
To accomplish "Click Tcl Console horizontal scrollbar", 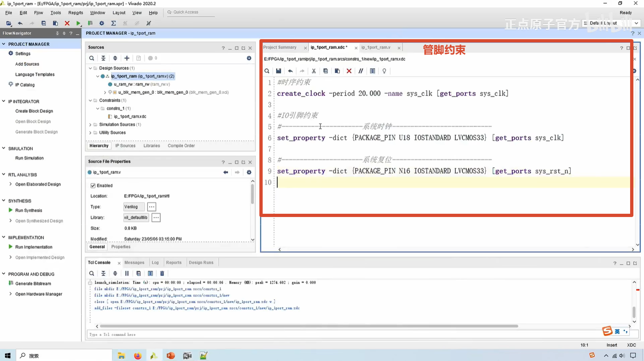I will (x=309, y=326).
